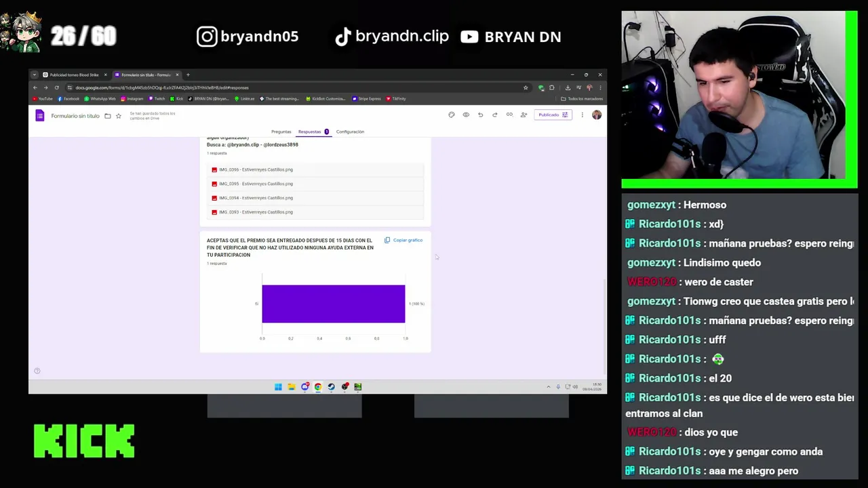
Task: Open the YouTube bookmark
Action: pyautogui.click(x=42, y=99)
